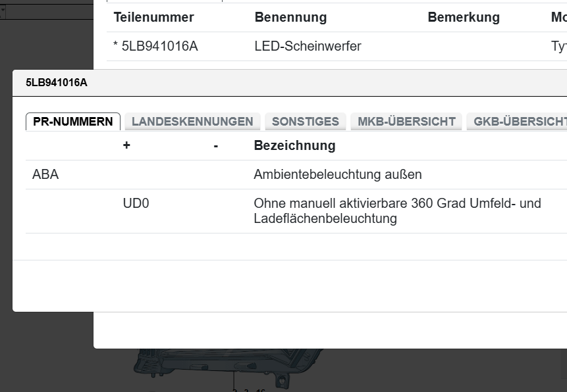The image size is (567, 392).
Task: Open the LANDESKENNUNGEN tab
Action: [x=192, y=122]
